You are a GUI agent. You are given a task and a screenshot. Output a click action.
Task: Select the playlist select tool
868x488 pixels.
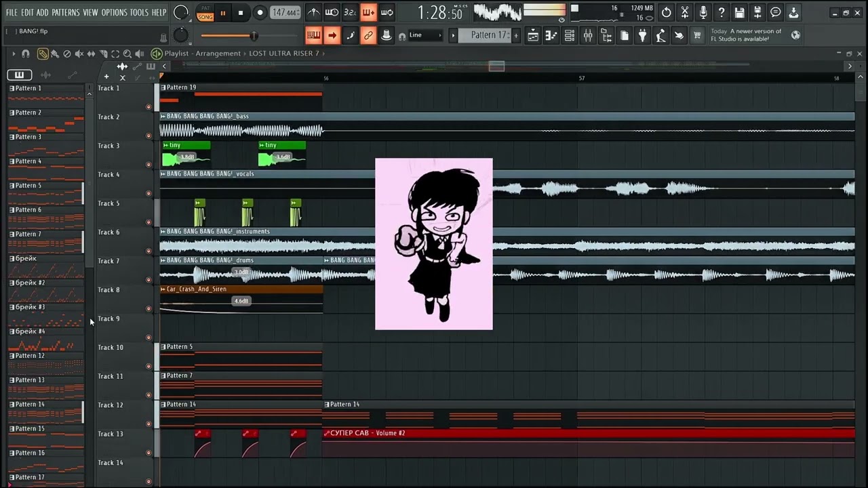(x=115, y=54)
